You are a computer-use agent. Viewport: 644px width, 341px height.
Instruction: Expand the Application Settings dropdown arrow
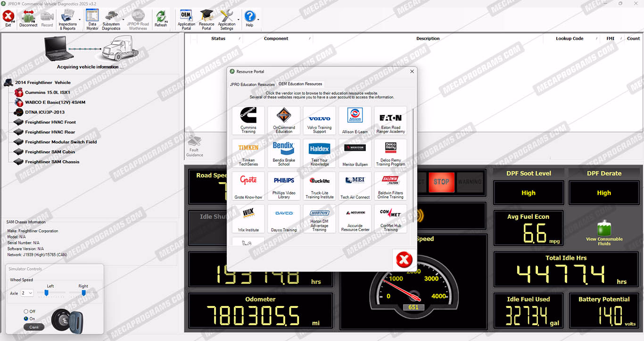click(238, 20)
